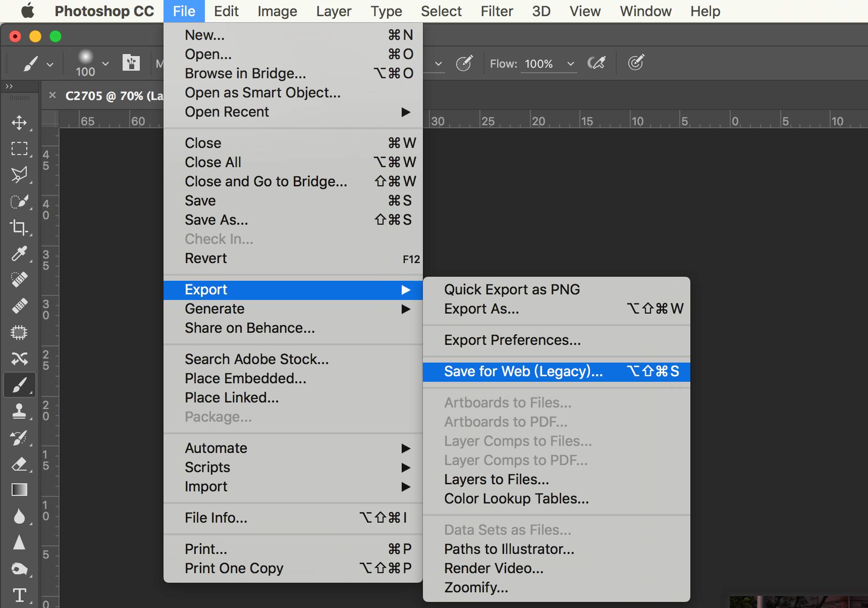Open the brush preset picker dropdown
The height and width of the screenshot is (608, 868).
coord(105,64)
